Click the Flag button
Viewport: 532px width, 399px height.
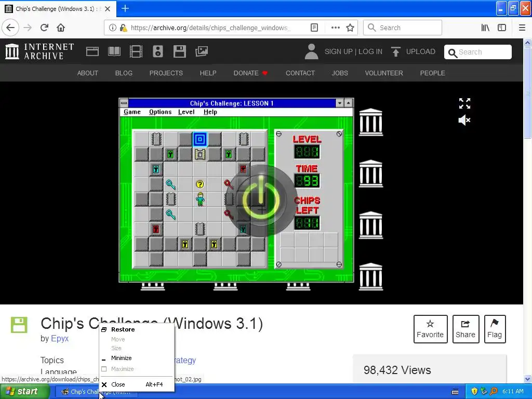point(495,329)
